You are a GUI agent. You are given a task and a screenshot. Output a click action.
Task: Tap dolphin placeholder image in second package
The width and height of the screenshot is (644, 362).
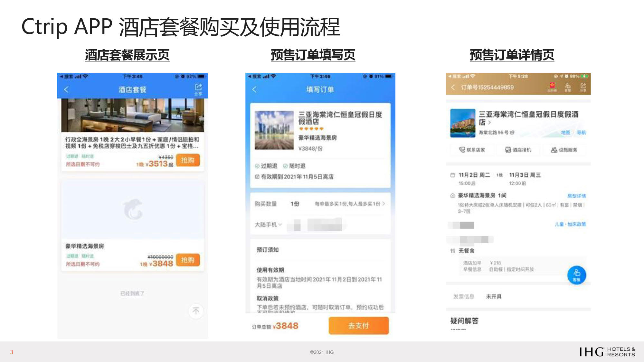coord(133,209)
